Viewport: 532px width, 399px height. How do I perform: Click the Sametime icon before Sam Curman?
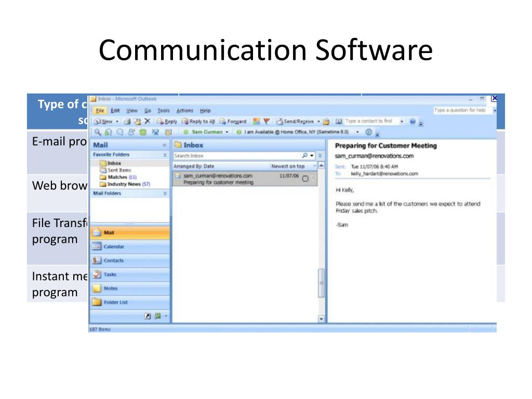coord(186,132)
